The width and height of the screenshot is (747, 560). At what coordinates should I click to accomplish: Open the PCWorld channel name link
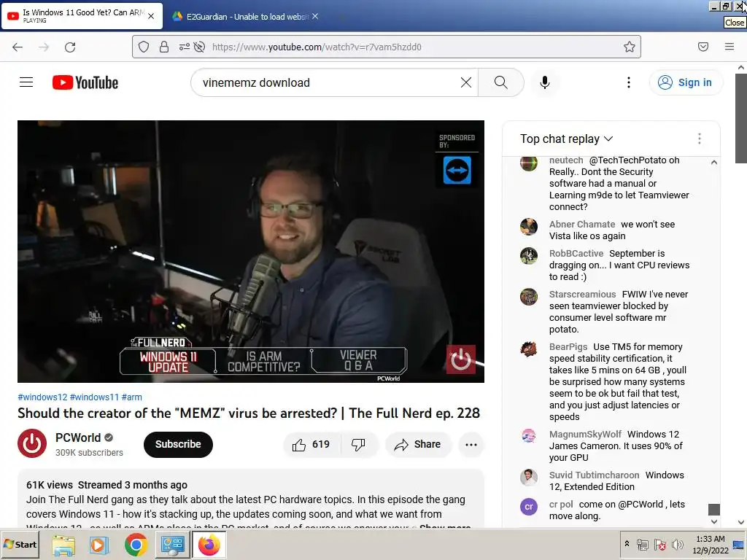tap(77, 437)
